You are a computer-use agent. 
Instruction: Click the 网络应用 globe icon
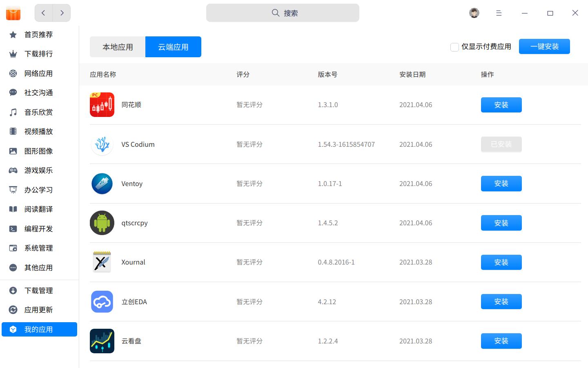(x=13, y=74)
